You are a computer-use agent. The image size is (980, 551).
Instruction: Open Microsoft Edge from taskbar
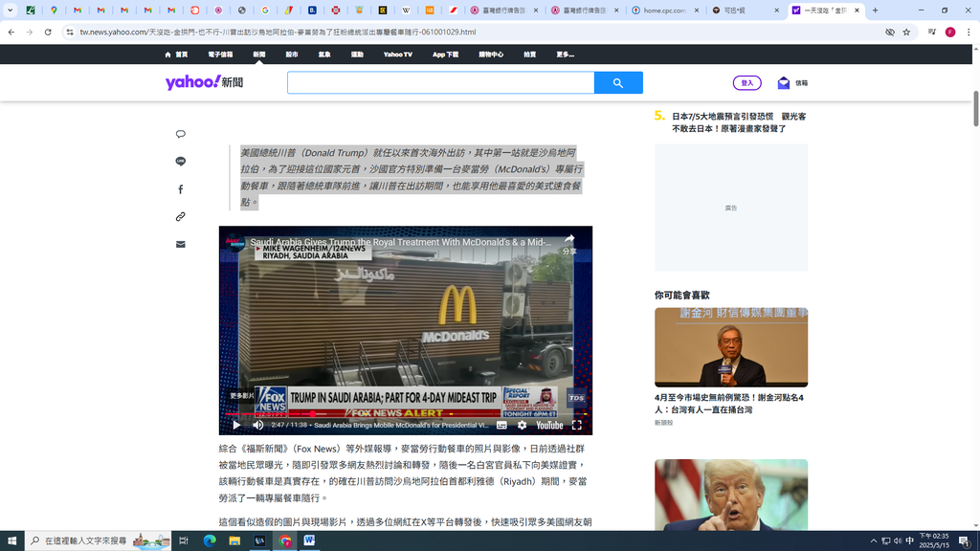pos(210,541)
